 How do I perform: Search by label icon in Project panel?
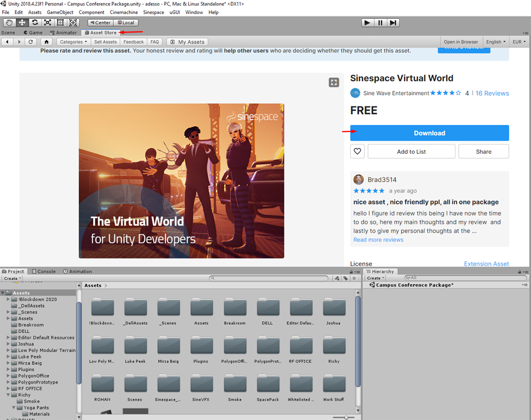[x=345, y=278]
